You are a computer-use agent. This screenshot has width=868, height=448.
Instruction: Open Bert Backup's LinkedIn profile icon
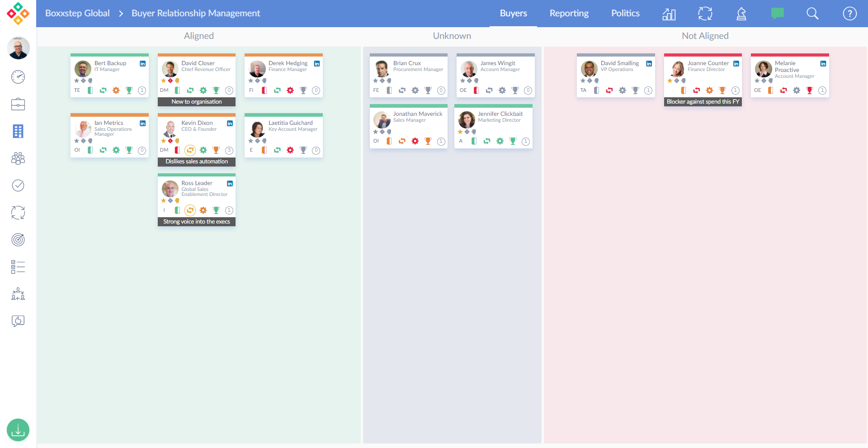[142, 64]
